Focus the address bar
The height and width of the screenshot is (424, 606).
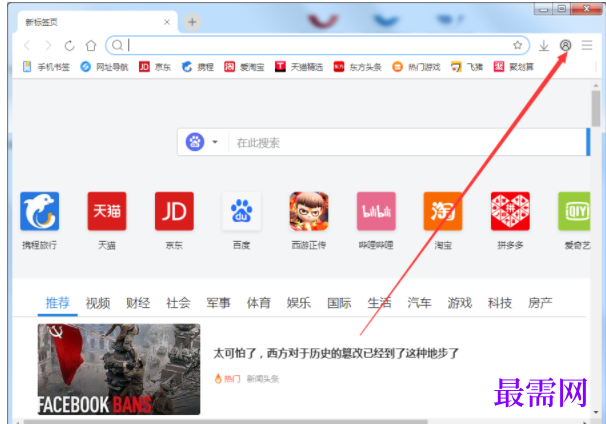pyautogui.click(x=317, y=45)
